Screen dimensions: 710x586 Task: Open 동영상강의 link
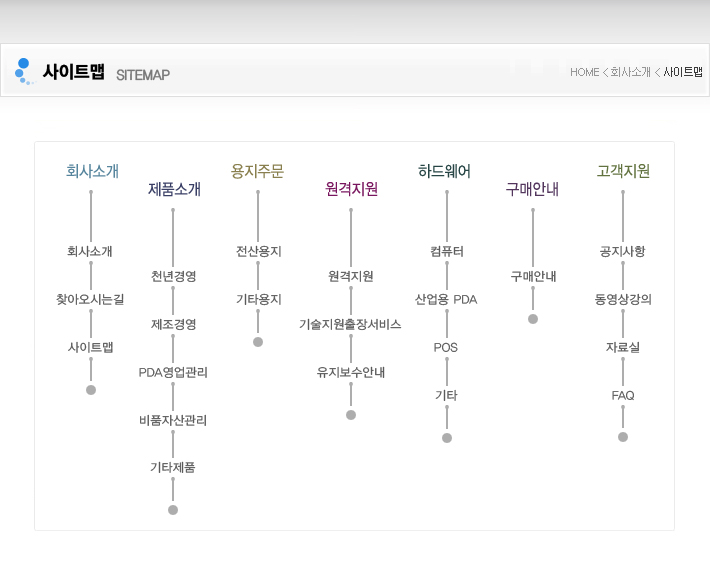623,299
